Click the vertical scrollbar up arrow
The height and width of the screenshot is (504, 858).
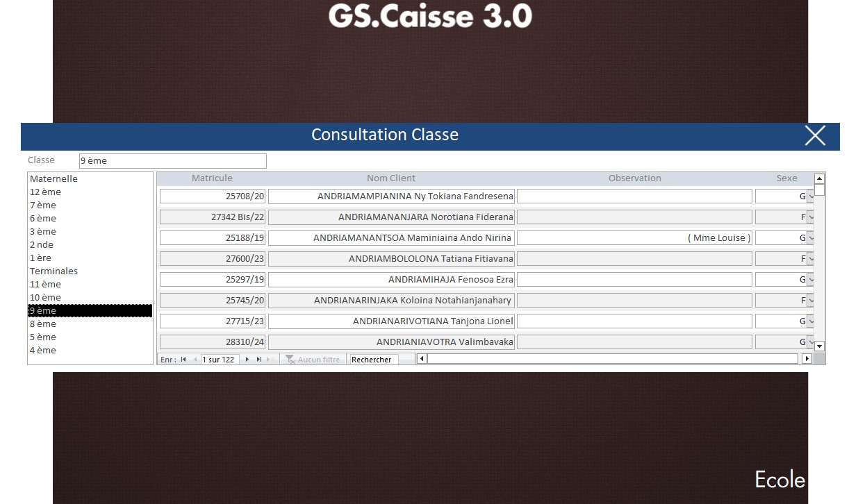click(819, 178)
